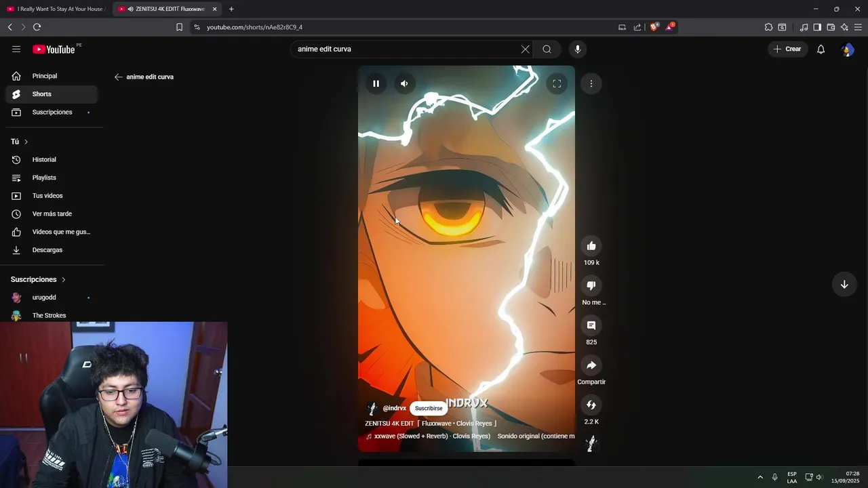Open system volume speaker icon in tray
The width and height of the screenshot is (868, 488).
point(819,477)
